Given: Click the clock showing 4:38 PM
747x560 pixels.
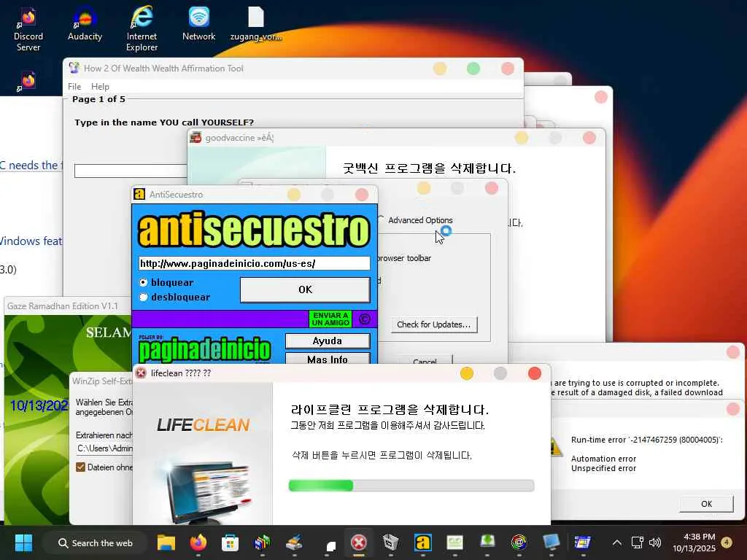Looking at the screenshot, I should 694,542.
